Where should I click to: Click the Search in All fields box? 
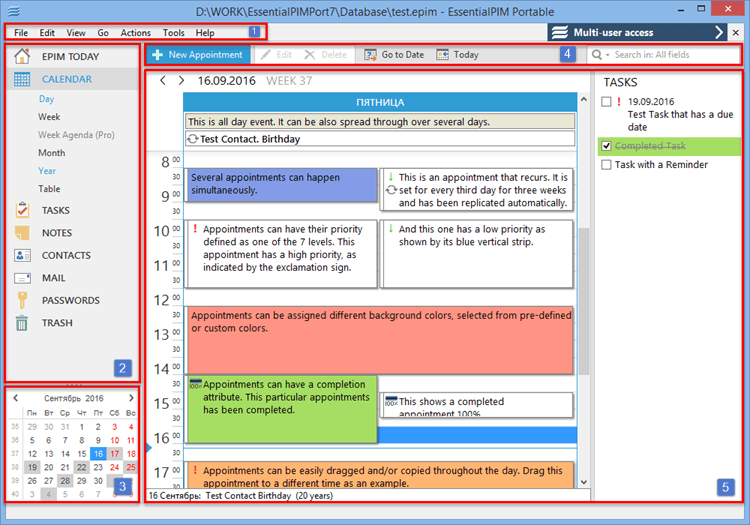coord(662,55)
